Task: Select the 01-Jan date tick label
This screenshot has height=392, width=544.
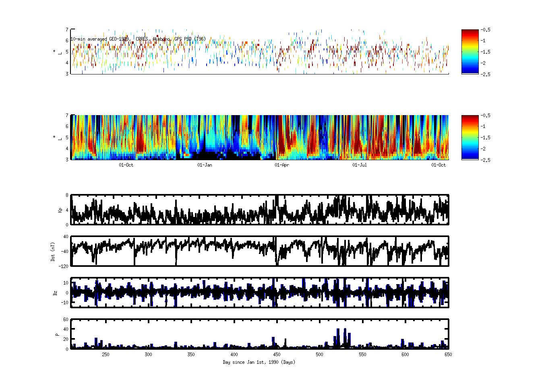Action: (205, 165)
